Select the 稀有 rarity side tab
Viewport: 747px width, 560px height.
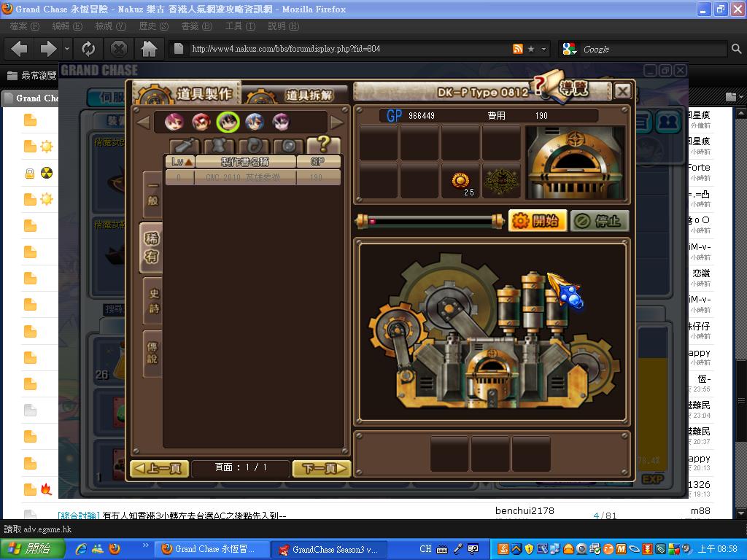(151, 248)
